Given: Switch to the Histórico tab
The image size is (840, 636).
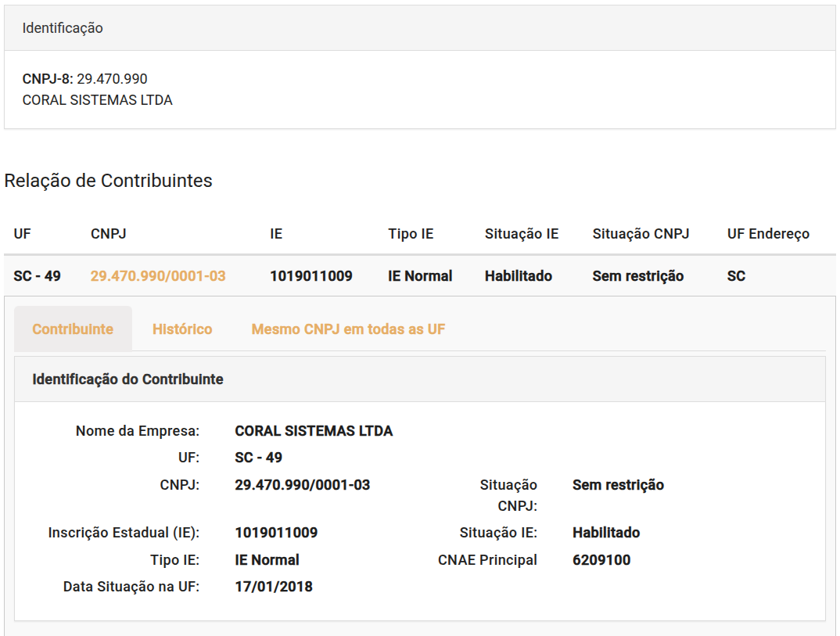Looking at the screenshot, I should pyautogui.click(x=182, y=329).
